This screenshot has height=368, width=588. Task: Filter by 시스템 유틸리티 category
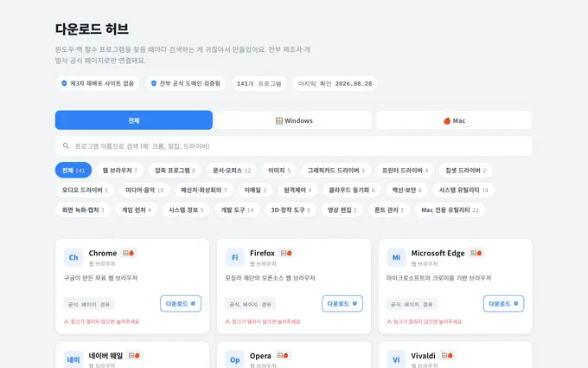[463, 190]
